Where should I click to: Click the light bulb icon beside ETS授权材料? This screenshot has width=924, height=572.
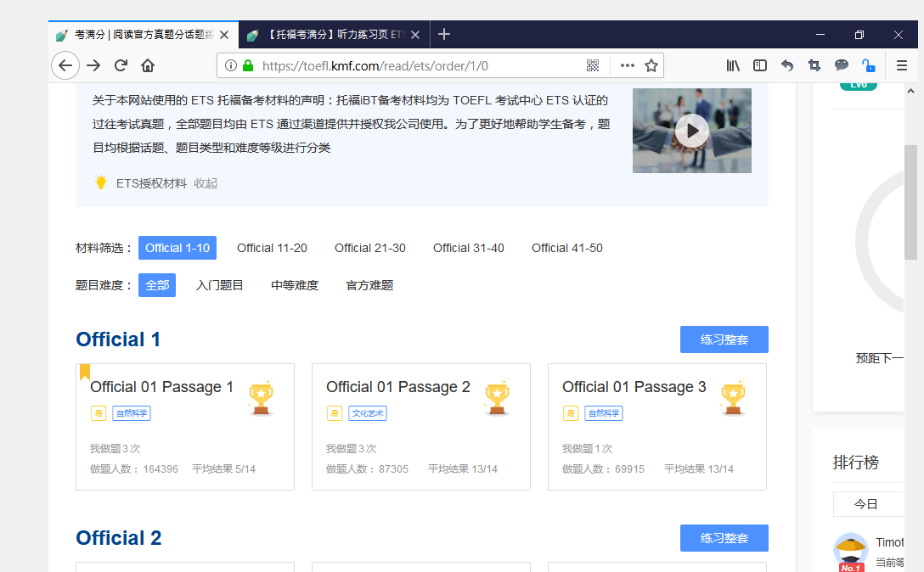101,182
